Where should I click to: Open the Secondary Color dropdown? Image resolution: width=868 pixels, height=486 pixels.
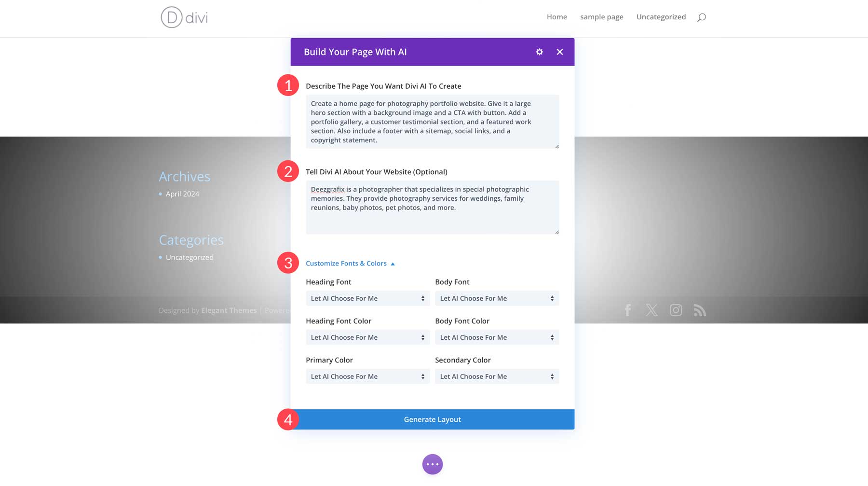497,376
